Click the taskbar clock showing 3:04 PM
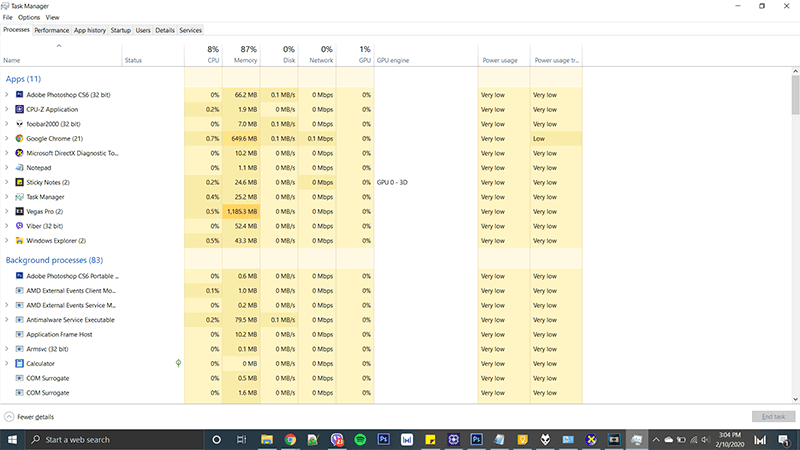This screenshot has height=450, width=800. pyautogui.click(x=730, y=439)
